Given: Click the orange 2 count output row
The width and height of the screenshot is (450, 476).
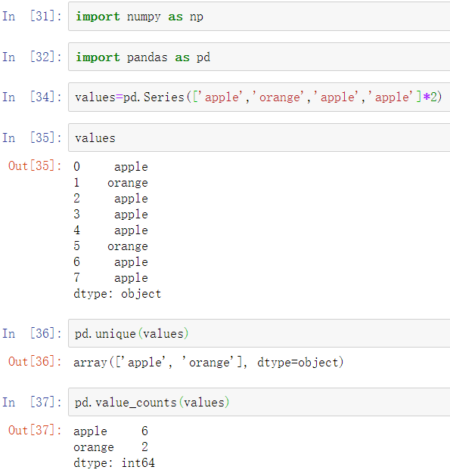Looking at the screenshot, I should pyautogui.click(x=110, y=447).
